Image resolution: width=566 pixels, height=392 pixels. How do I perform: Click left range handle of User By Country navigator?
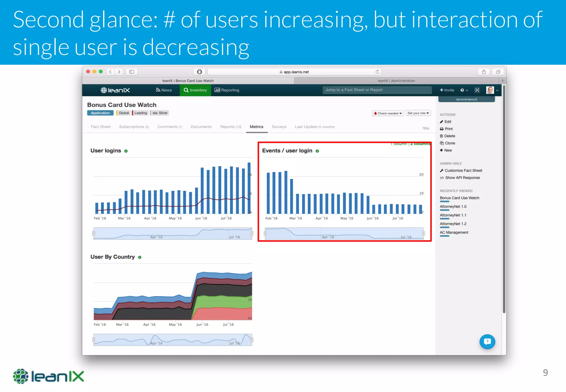coord(94,339)
